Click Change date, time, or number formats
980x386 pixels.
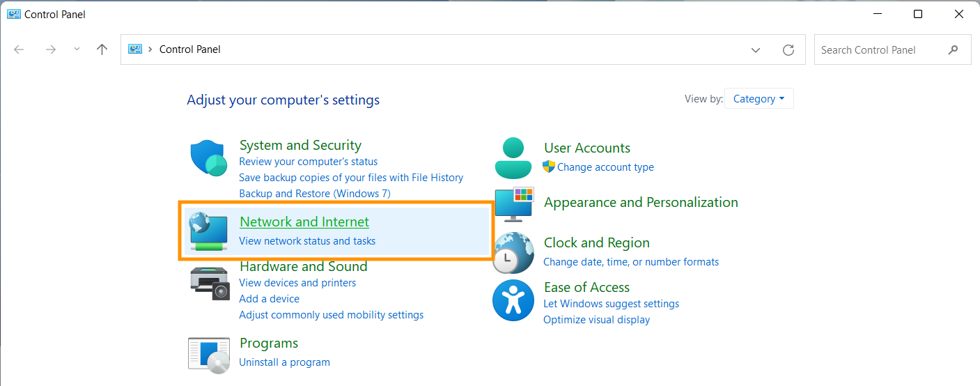(x=631, y=262)
